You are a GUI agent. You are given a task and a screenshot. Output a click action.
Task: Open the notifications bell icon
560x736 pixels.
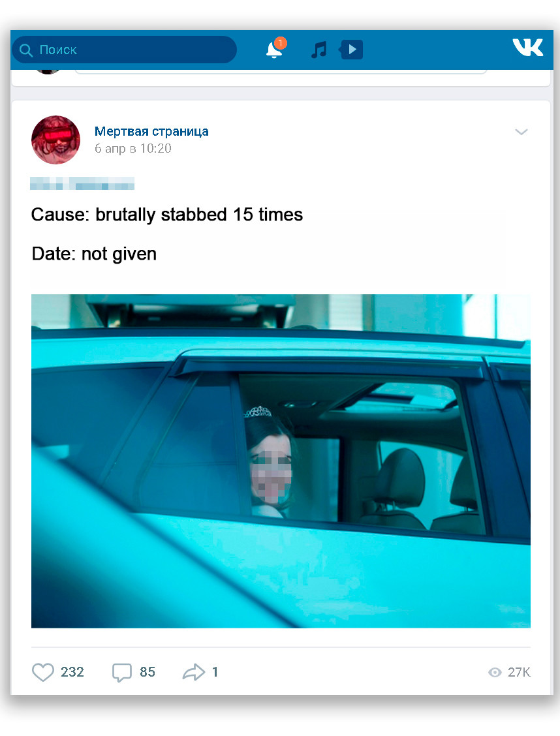275,50
